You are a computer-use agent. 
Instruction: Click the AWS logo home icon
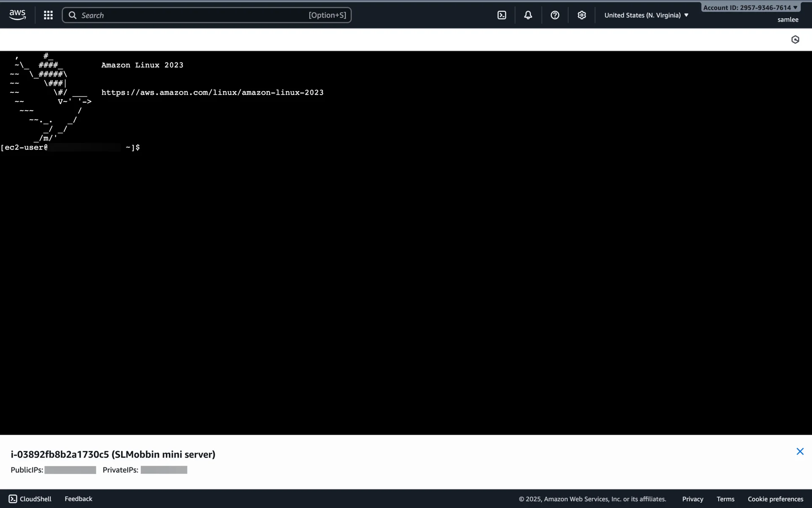click(17, 15)
